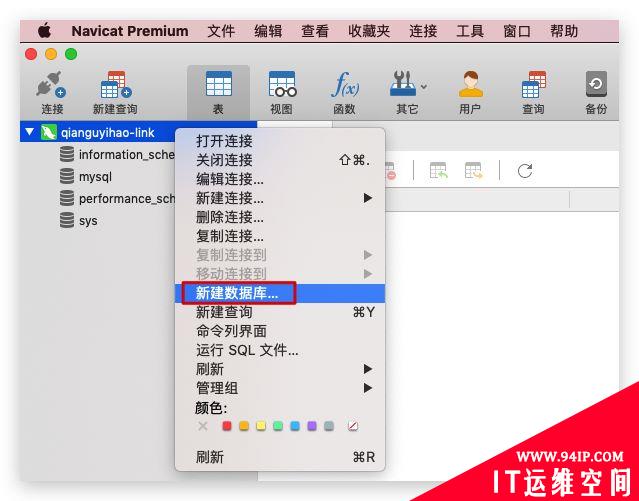639x501 pixels.
Task: Select the Table (表) toolbar button
Action: pyautogui.click(x=218, y=92)
